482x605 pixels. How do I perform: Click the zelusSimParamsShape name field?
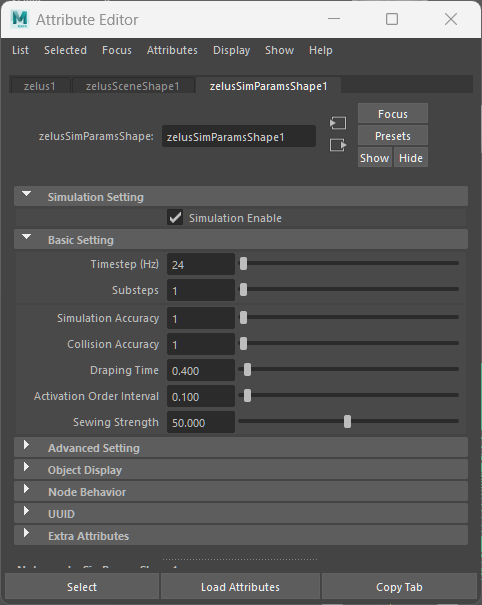[239, 137]
